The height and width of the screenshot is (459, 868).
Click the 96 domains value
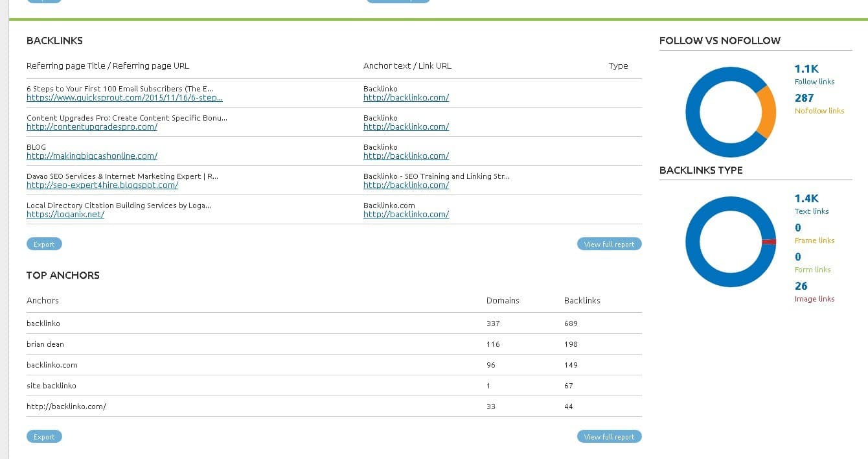[491, 365]
